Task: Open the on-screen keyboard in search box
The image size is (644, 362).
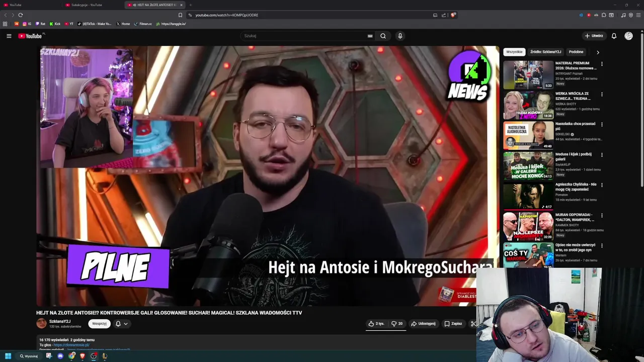Action: (x=370, y=36)
